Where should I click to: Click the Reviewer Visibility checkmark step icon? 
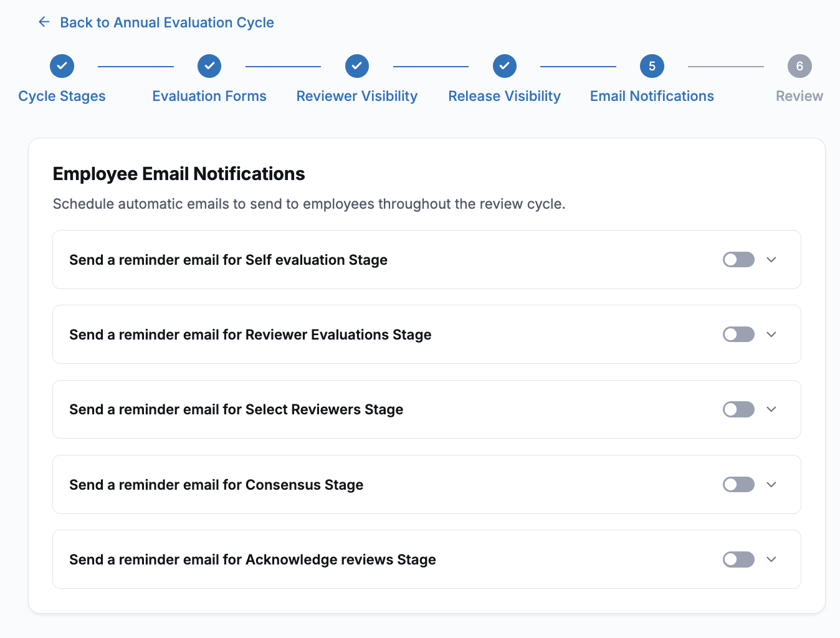[357, 66]
